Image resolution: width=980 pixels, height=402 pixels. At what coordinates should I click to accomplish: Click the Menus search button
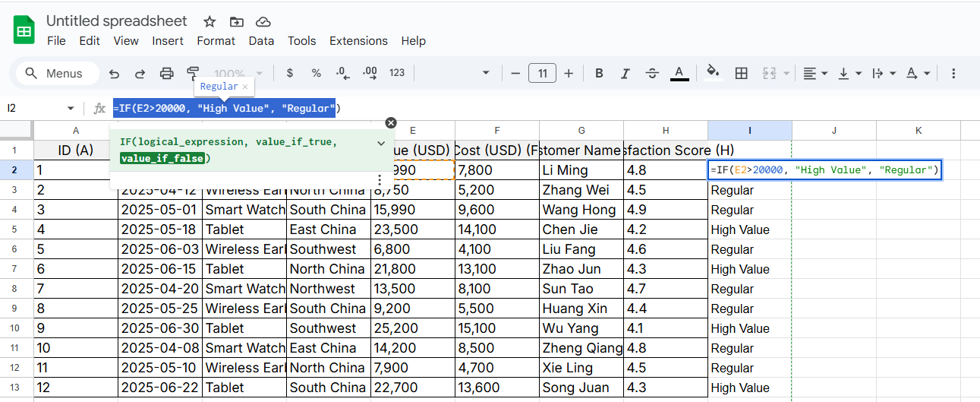click(x=55, y=74)
